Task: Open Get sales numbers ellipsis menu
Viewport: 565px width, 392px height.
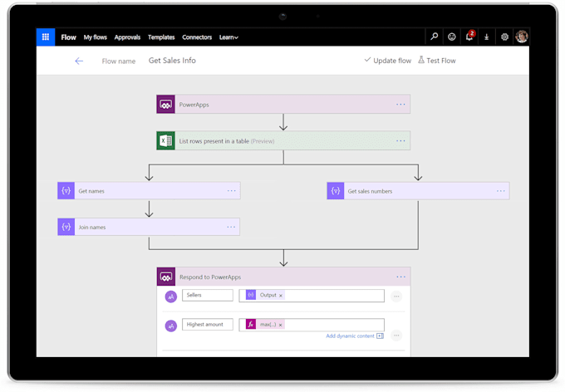Action: 501,191
